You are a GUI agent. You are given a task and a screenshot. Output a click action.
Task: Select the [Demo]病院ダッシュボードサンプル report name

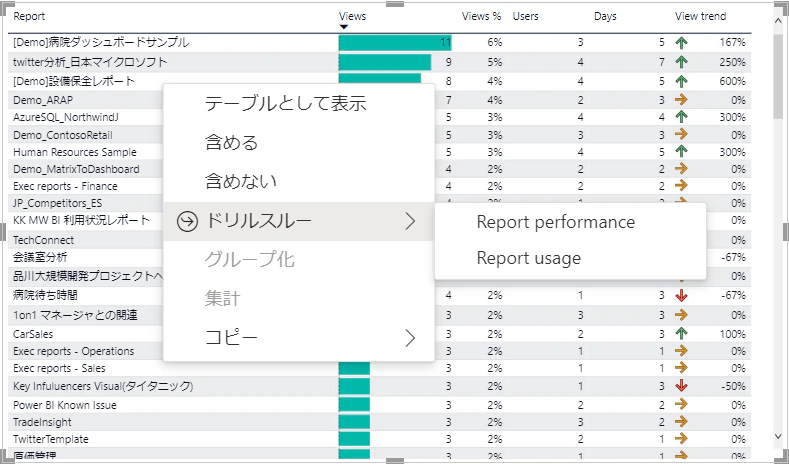[x=101, y=42]
